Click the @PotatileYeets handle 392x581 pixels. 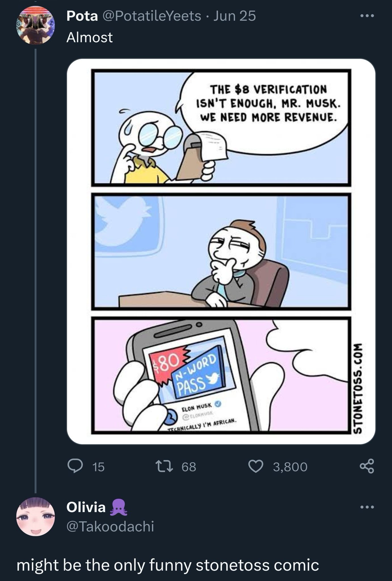click(151, 16)
